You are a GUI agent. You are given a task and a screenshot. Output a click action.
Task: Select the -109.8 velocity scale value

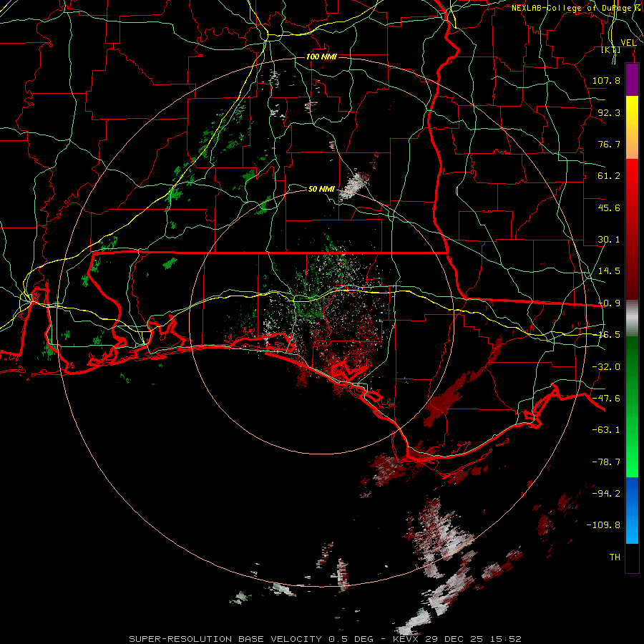click(603, 525)
